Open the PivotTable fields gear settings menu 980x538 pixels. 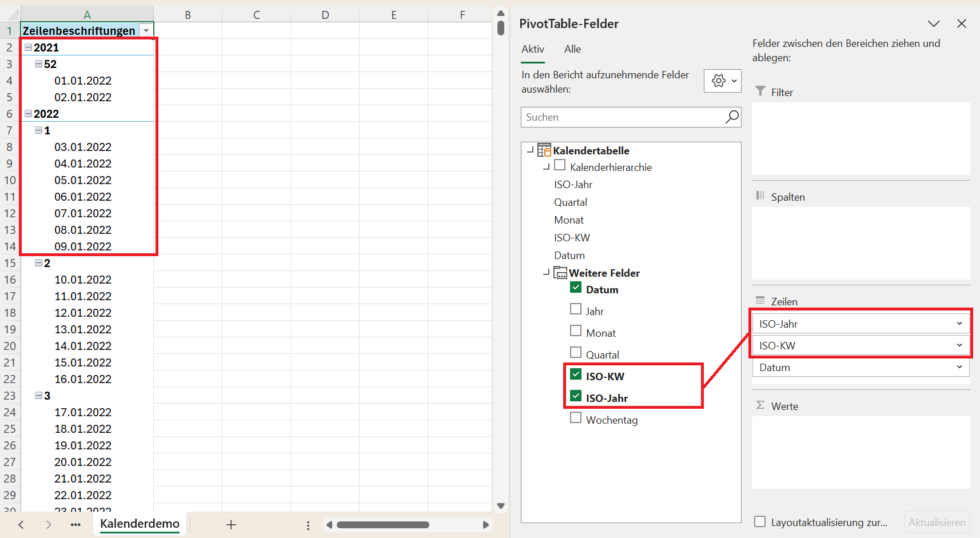[x=723, y=81]
